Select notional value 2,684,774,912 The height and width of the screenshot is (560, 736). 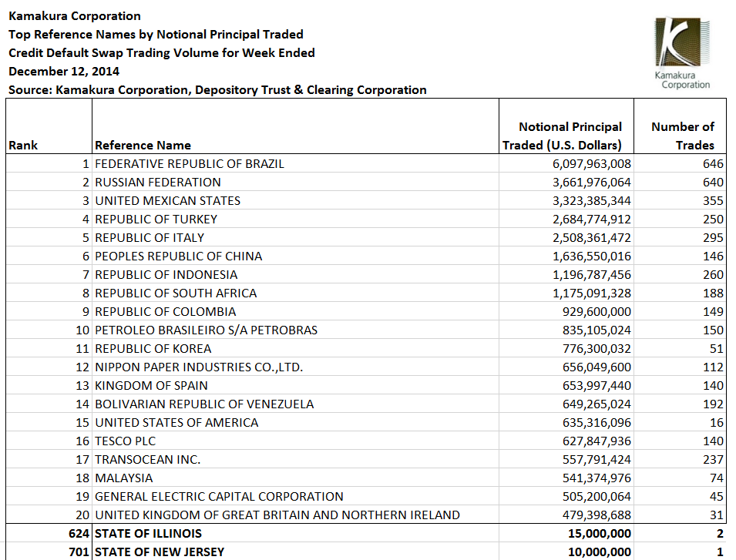click(x=592, y=219)
